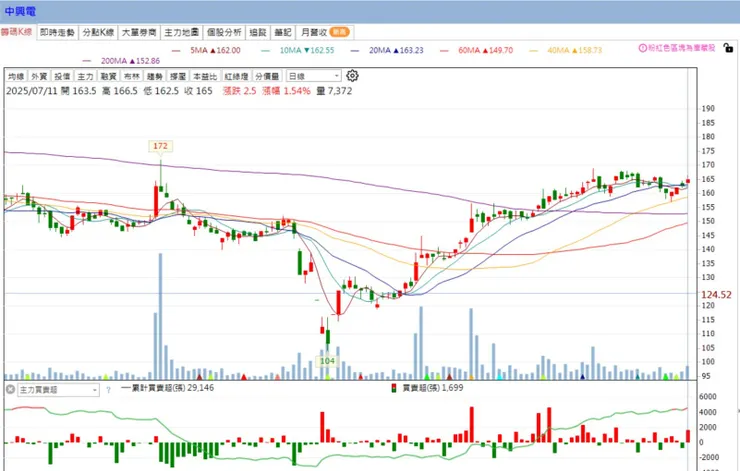Toggle the 紅綠燈 traffic light indicator
740x471 pixels.
pos(236,76)
